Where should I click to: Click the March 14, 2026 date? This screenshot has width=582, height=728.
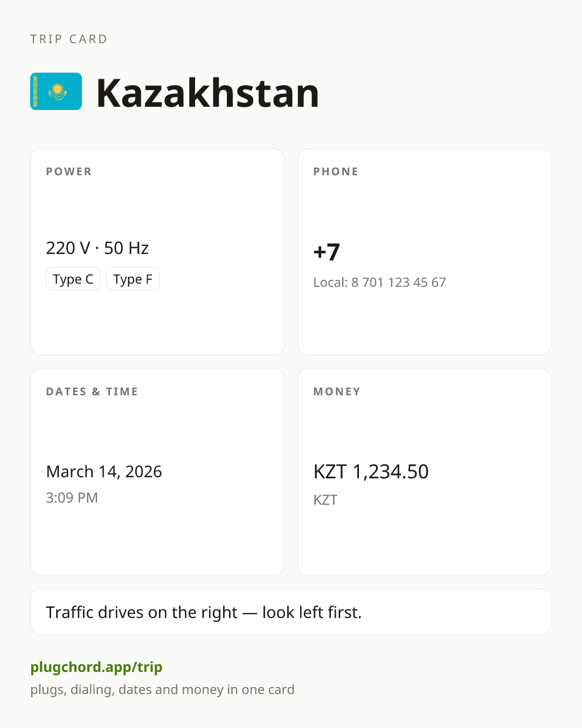tap(104, 471)
